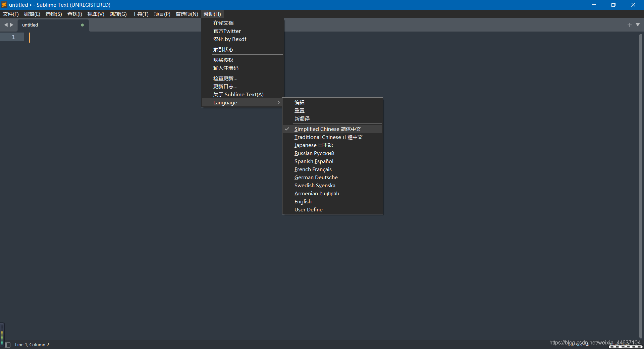Viewport: 644px width, 349px height.
Task: Open the 跳转(G) menu
Action: click(118, 14)
